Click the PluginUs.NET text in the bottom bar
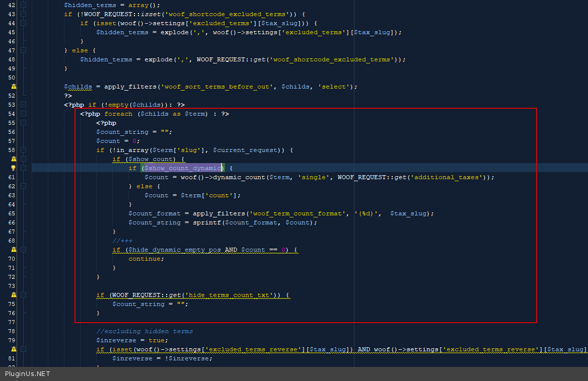 click(28, 374)
